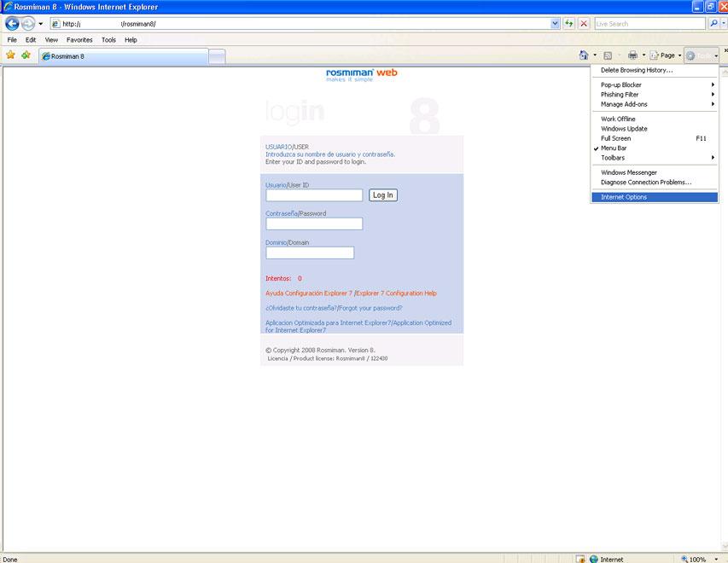The image size is (728, 563).
Task: Open the Page toolbar menu
Action: pyautogui.click(x=666, y=55)
